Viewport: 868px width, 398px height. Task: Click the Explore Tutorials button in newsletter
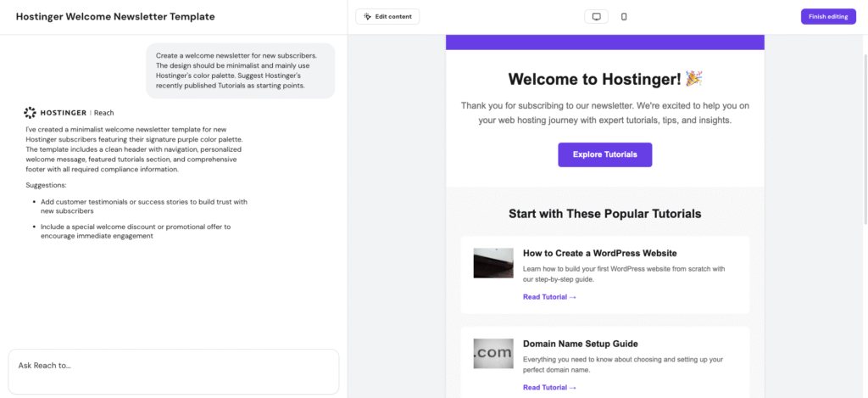(x=604, y=154)
